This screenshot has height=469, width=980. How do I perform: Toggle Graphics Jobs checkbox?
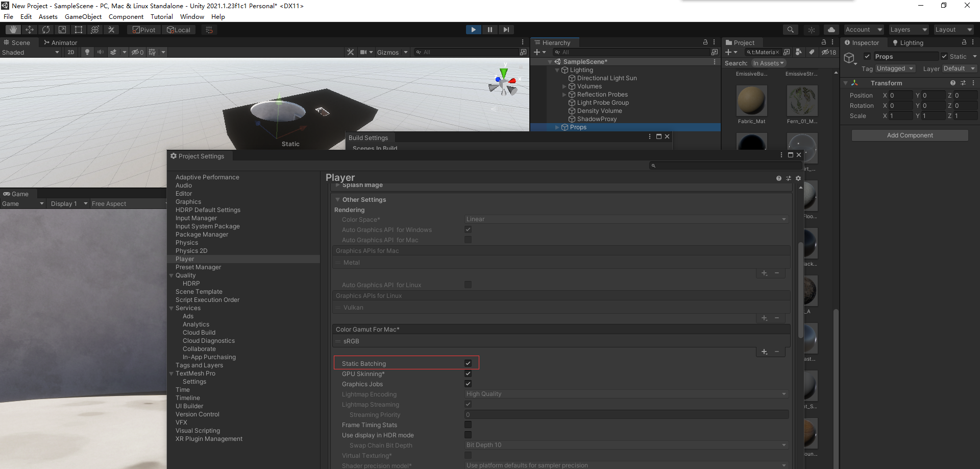tap(468, 384)
